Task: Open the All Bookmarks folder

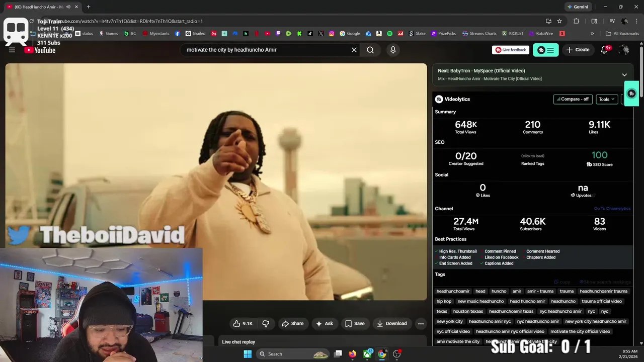Action: pyautogui.click(x=622, y=34)
